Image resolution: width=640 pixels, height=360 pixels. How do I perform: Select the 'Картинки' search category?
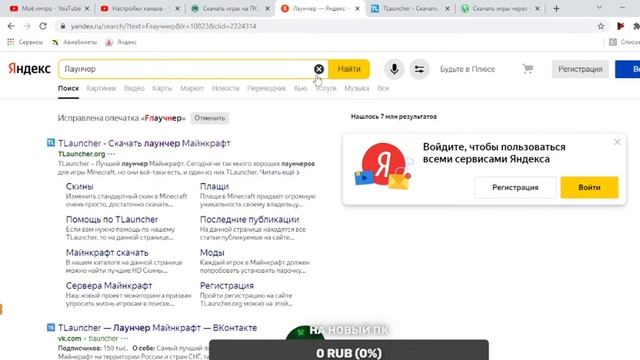click(x=101, y=88)
